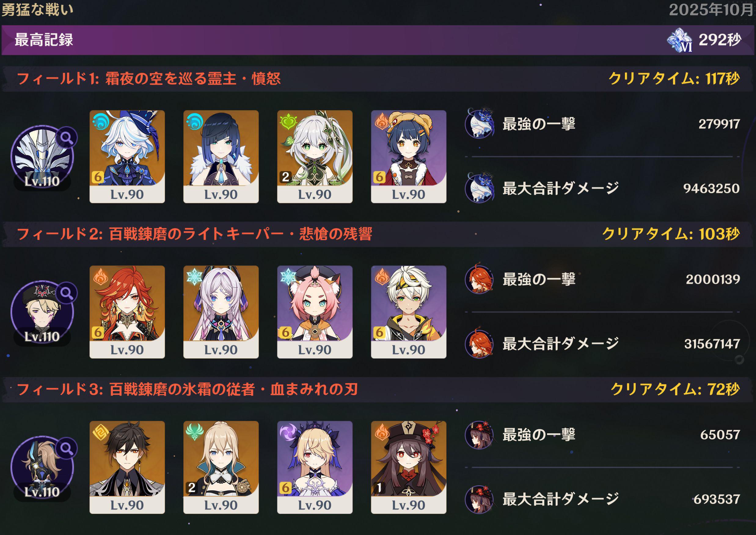
Task: Click the difficulty VI crystal badge icon
Action: pos(680,41)
